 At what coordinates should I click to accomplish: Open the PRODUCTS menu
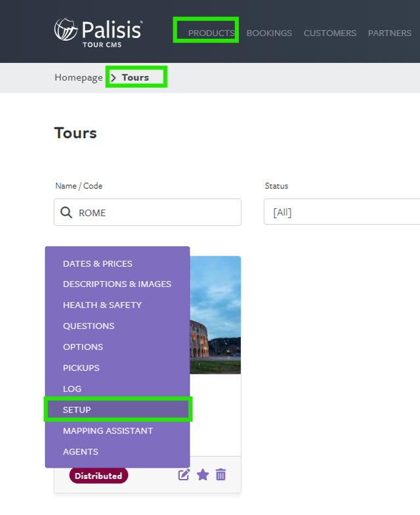click(x=211, y=33)
